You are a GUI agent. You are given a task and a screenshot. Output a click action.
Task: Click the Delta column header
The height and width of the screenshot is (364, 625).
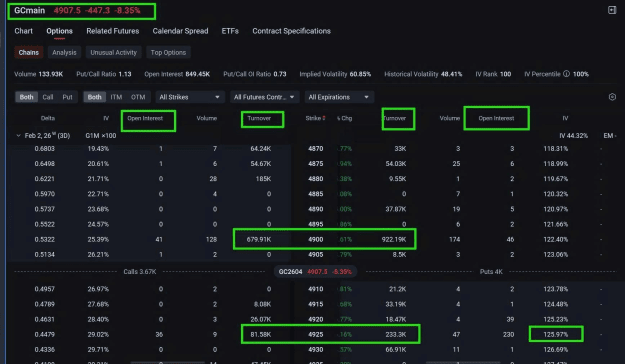point(48,118)
